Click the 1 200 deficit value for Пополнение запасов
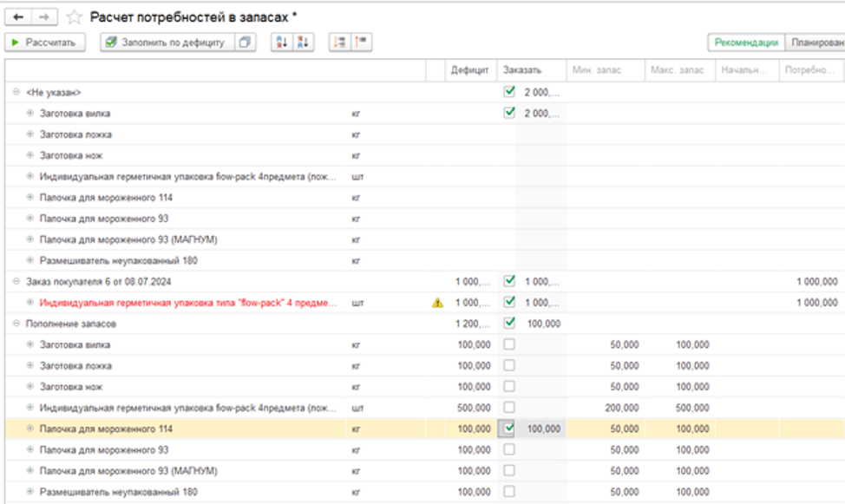The image size is (845, 504). coord(473,324)
